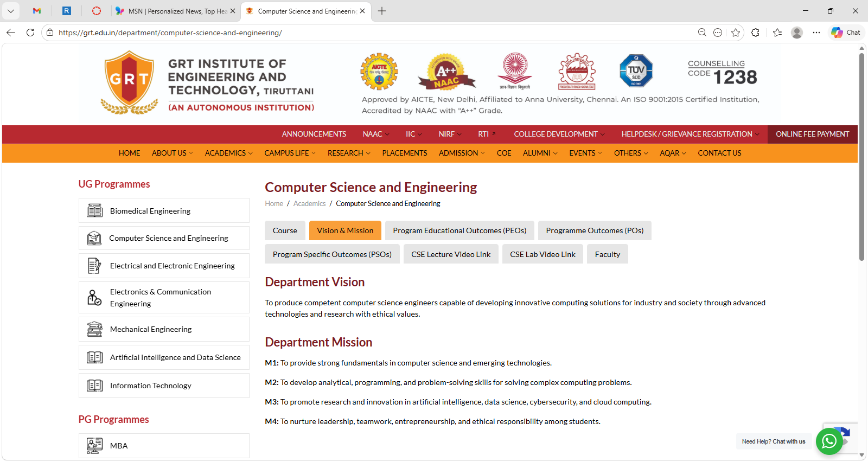Click the MBA programme icon

pos(94,446)
